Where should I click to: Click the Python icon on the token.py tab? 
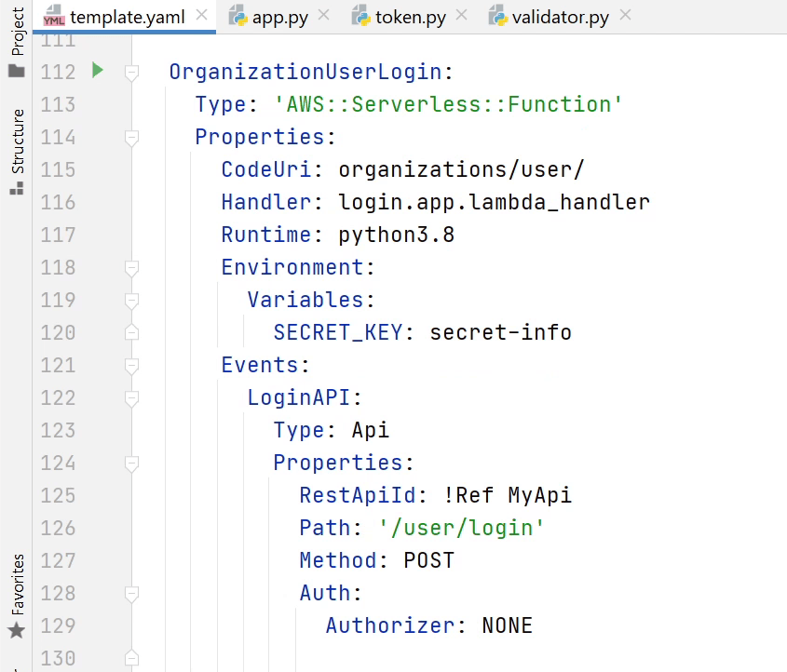coord(360,16)
